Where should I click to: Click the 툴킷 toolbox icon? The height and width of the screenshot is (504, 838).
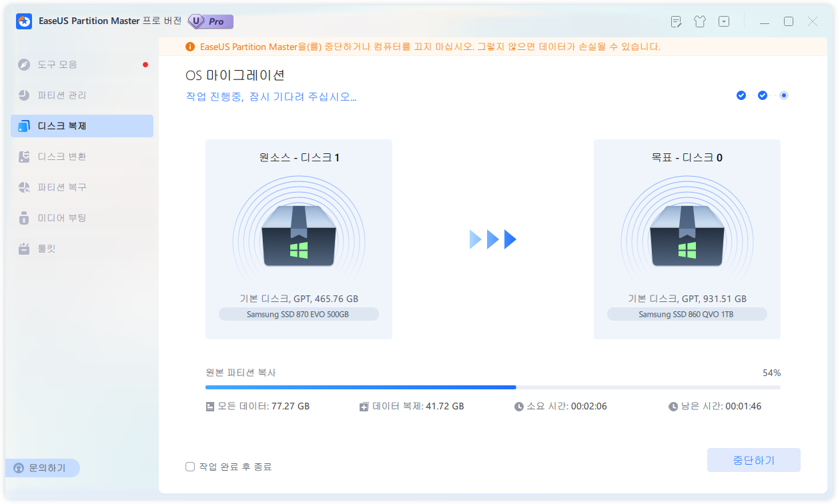(25, 249)
